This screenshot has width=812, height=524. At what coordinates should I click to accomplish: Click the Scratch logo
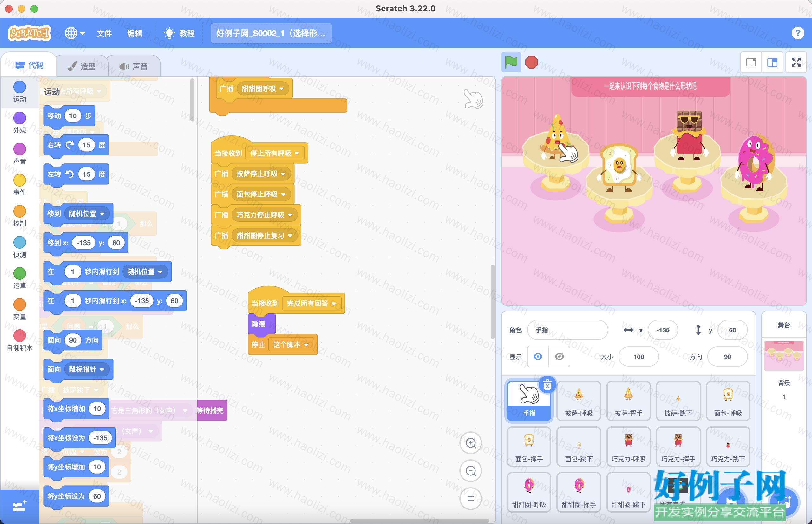click(29, 33)
